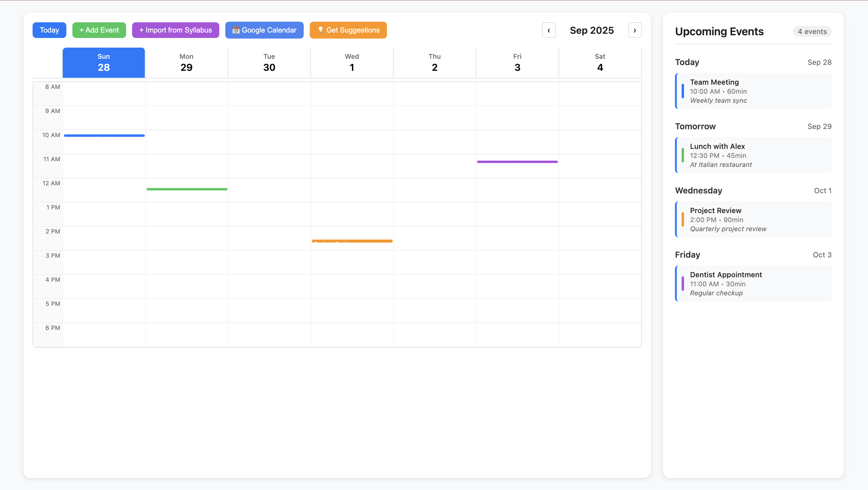Click the Add Event button
The width and height of the screenshot is (868, 490).
click(x=99, y=30)
